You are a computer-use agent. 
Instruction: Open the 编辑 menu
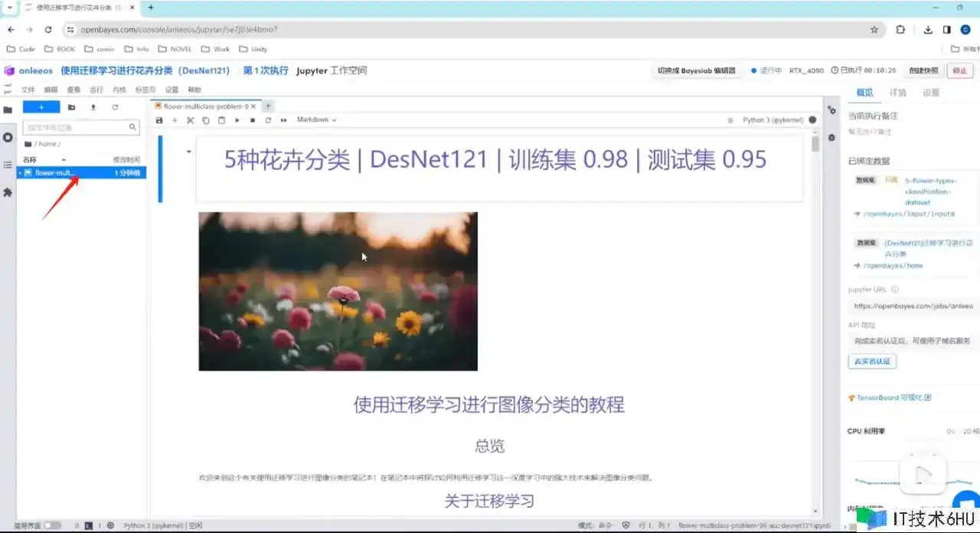tap(51, 90)
